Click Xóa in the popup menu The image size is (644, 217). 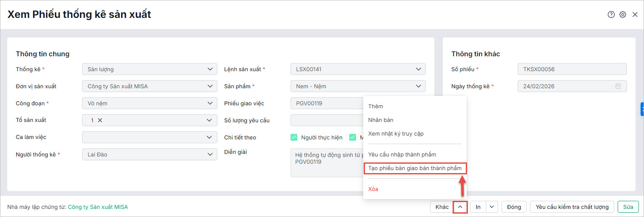(373, 189)
